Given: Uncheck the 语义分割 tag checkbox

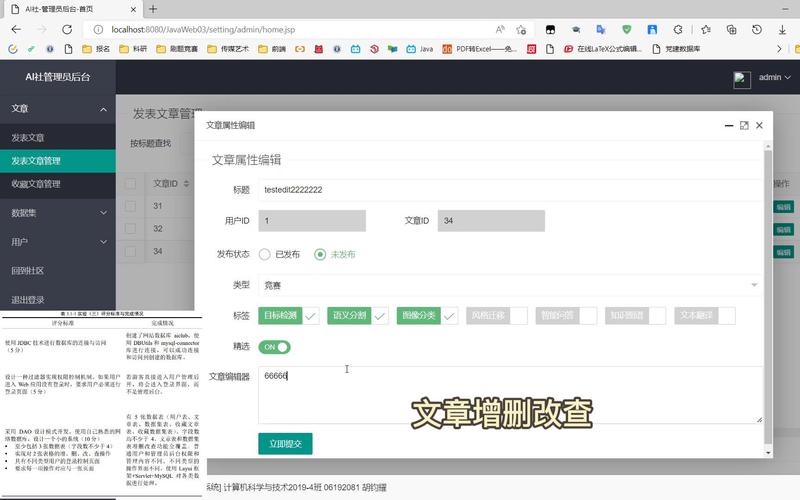Looking at the screenshot, I should click(358, 316).
